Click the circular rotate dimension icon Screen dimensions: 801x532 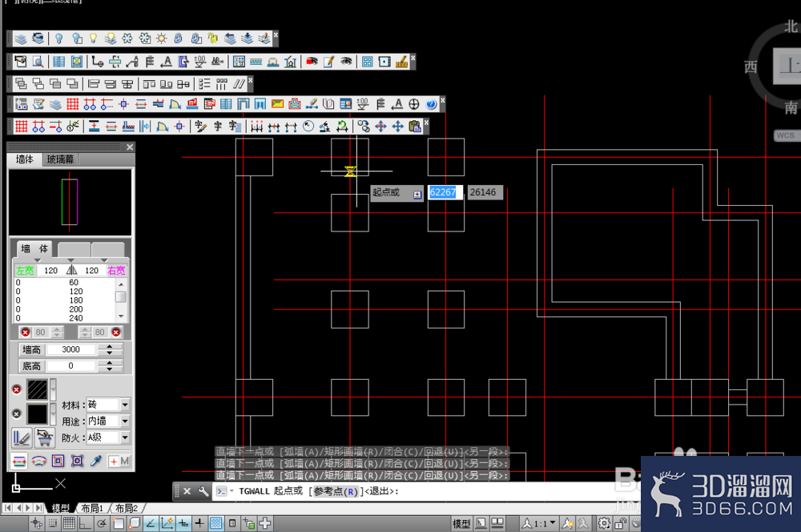point(308,127)
